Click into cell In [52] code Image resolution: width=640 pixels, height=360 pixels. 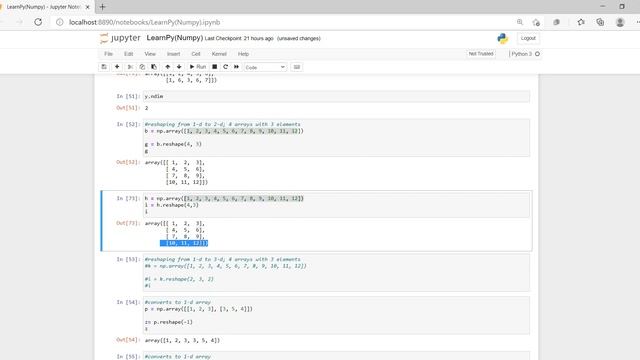pyautogui.click(x=336, y=138)
